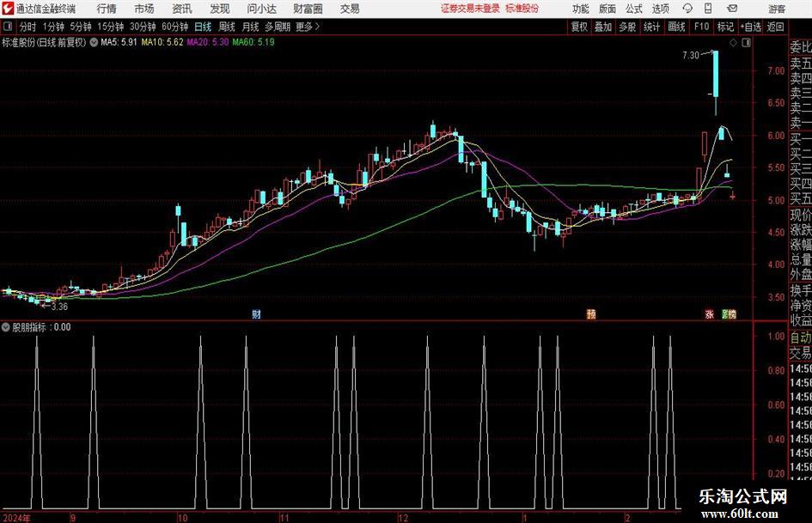Open the 版面 menu
Image resolution: width=812 pixels, height=523 pixels.
[x=607, y=9]
